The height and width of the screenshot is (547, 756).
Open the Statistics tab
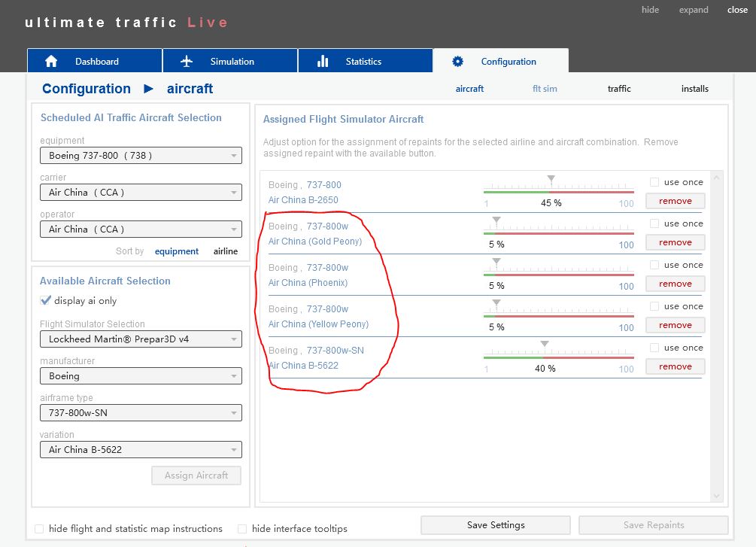pyautogui.click(x=366, y=60)
